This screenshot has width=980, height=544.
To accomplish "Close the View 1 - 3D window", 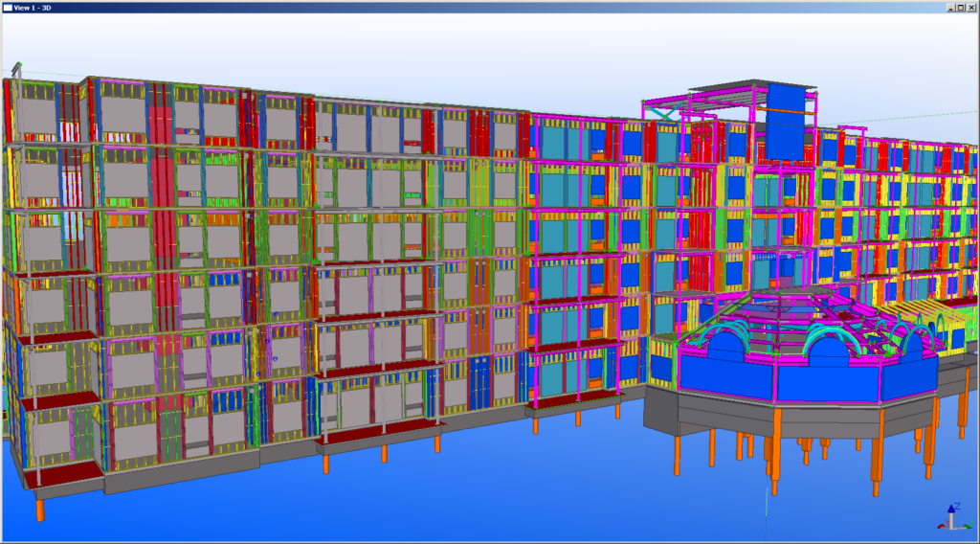I will 971,7.
